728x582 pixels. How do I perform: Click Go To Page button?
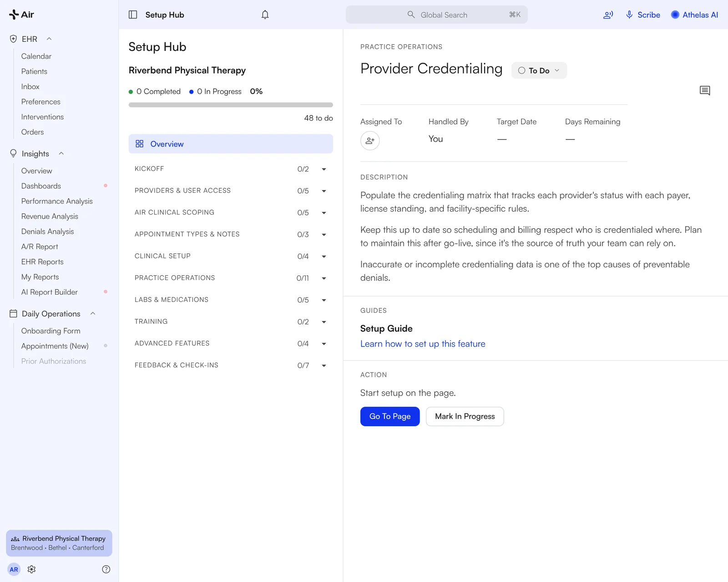click(x=390, y=416)
